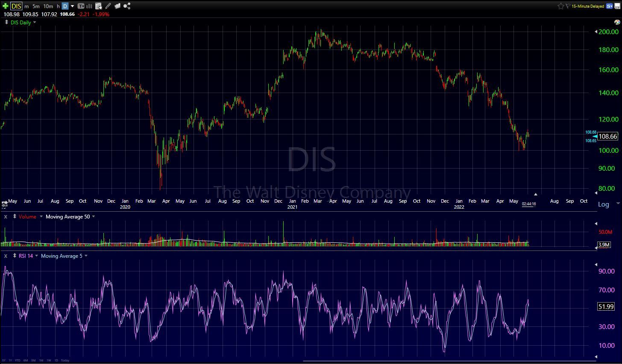Viewport: 622px width, 364px height.
Task: Click the reorder arrows beside Volume
Action: point(15,216)
